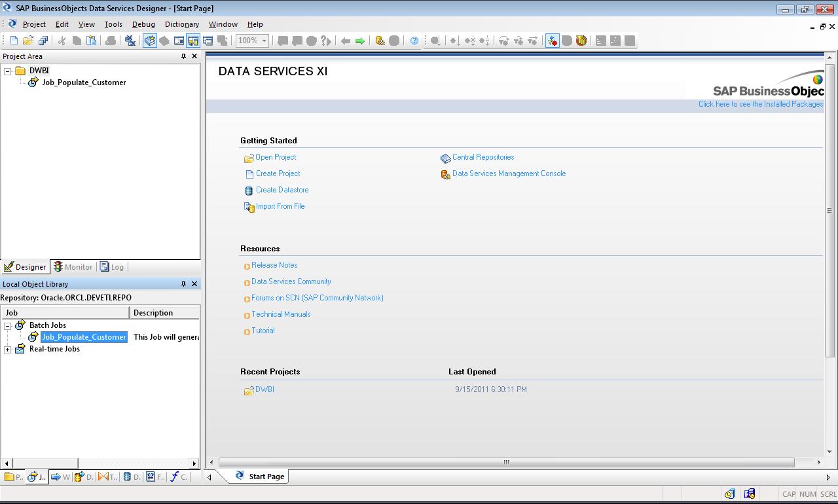Click the Open folder toolbar icon

tap(28, 41)
